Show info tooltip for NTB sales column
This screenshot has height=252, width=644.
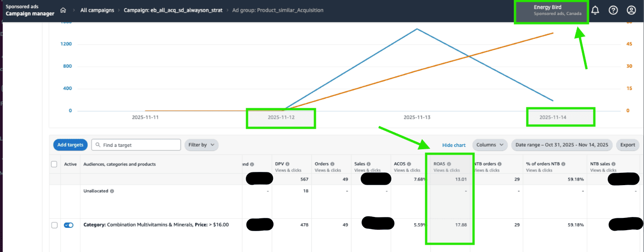click(x=614, y=164)
